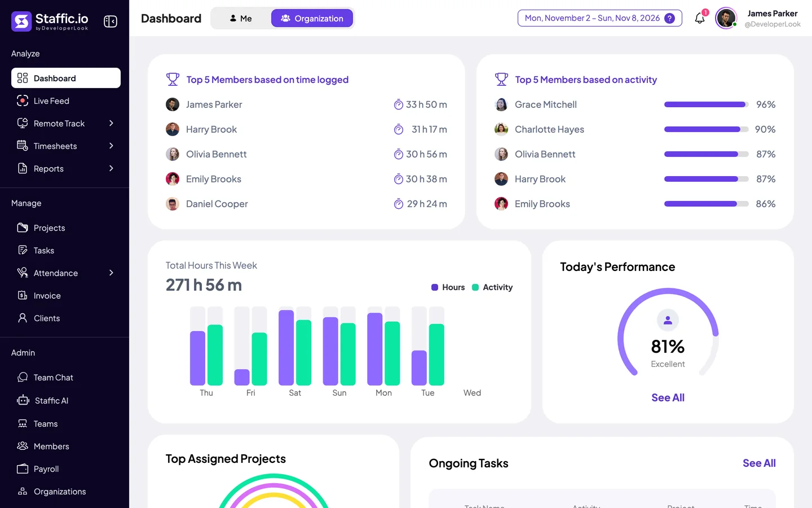Click the date range help icon

[669, 18]
